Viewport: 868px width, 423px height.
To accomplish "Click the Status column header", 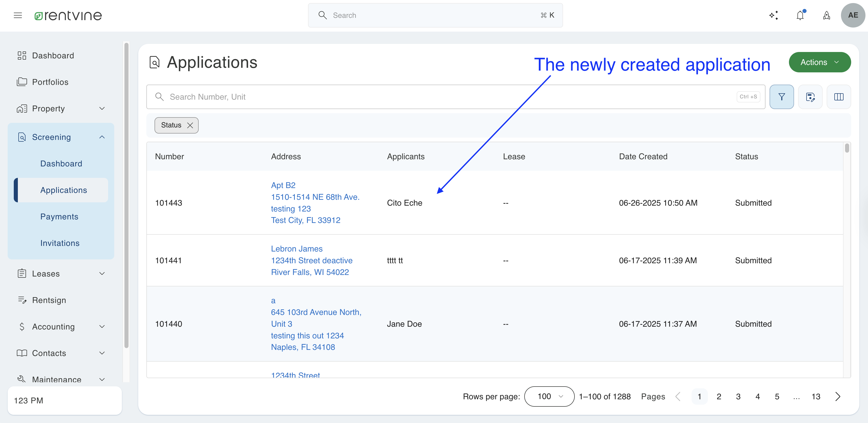I will 746,157.
